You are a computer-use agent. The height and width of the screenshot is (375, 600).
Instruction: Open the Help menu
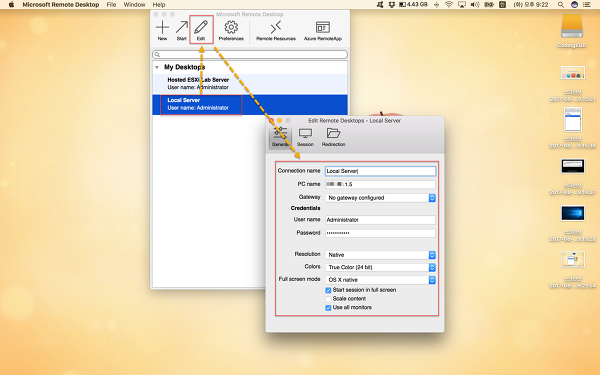tap(159, 5)
